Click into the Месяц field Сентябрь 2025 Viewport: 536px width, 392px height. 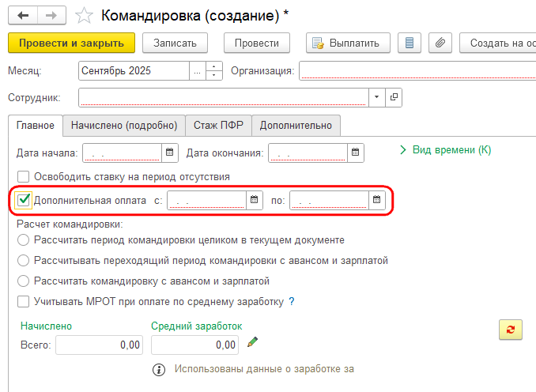tap(134, 71)
